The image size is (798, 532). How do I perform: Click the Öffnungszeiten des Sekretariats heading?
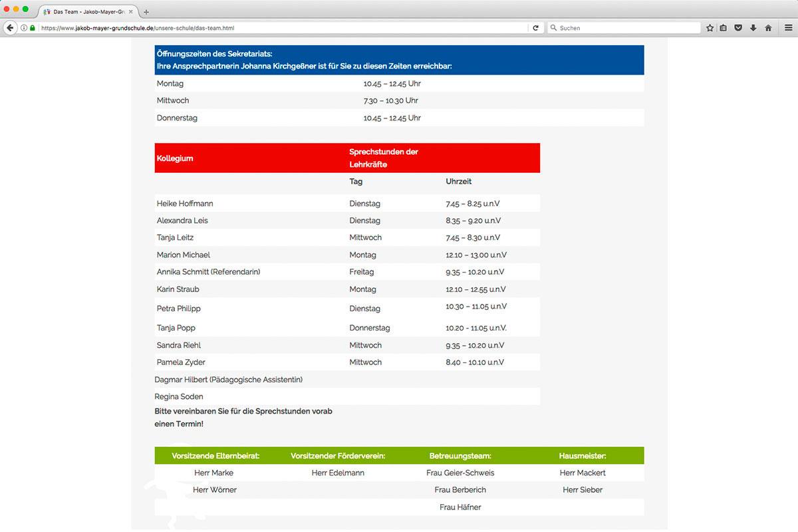214,53
